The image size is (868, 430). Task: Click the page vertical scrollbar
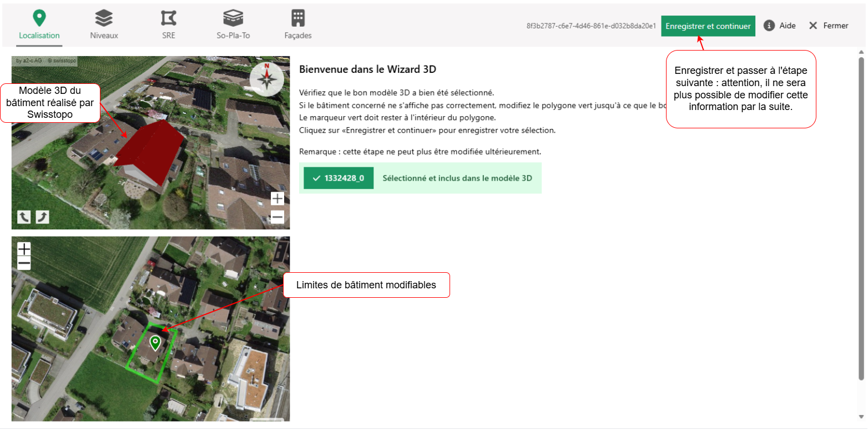click(861, 219)
